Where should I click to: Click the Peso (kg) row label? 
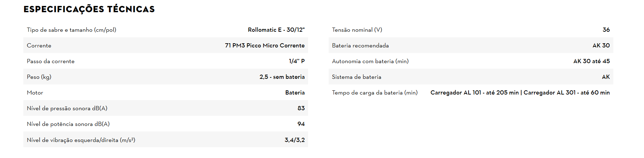(39, 77)
